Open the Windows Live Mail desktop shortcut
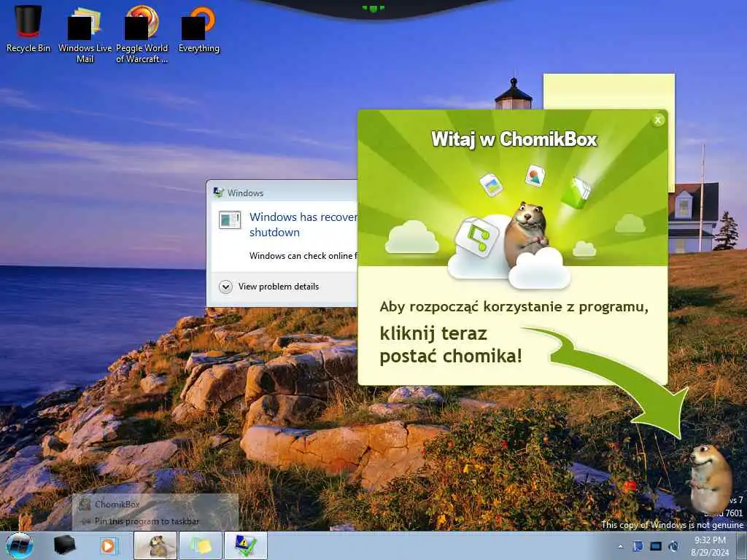Screen dimensions: 747x560 pos(85,34)
